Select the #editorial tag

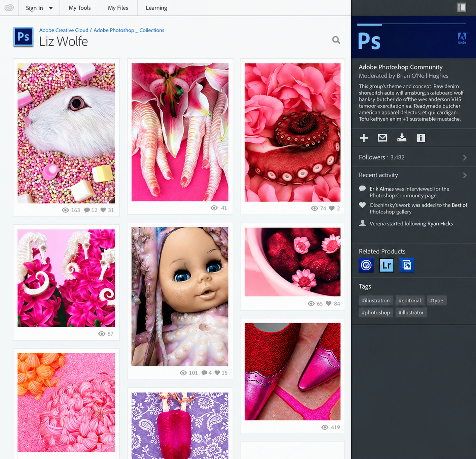tap(410, 300)
